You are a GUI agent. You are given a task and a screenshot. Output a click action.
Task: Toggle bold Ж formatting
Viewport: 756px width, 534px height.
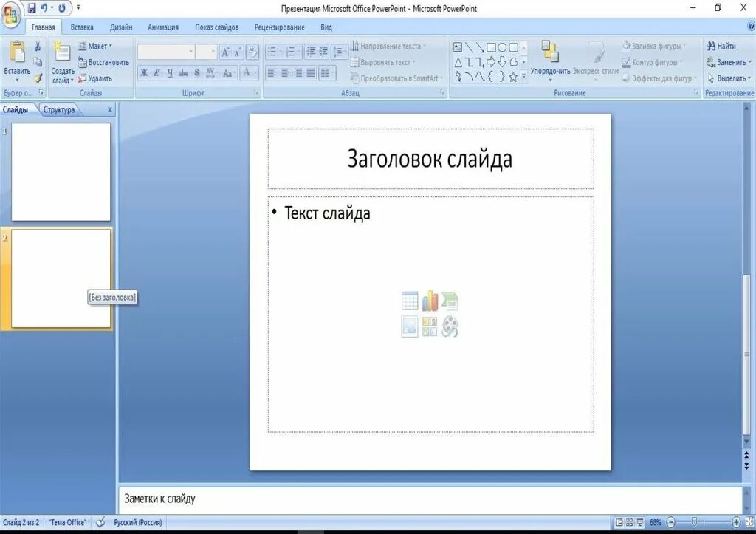144,73
